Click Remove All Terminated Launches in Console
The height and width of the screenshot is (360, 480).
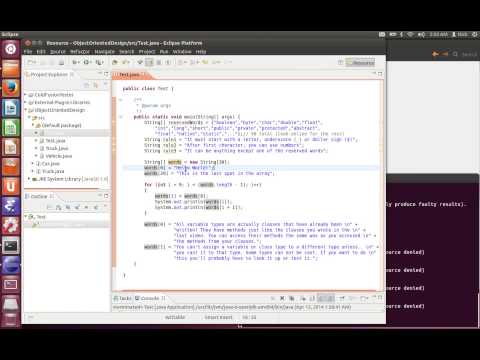pyautogui.click(x=292, y=298)
